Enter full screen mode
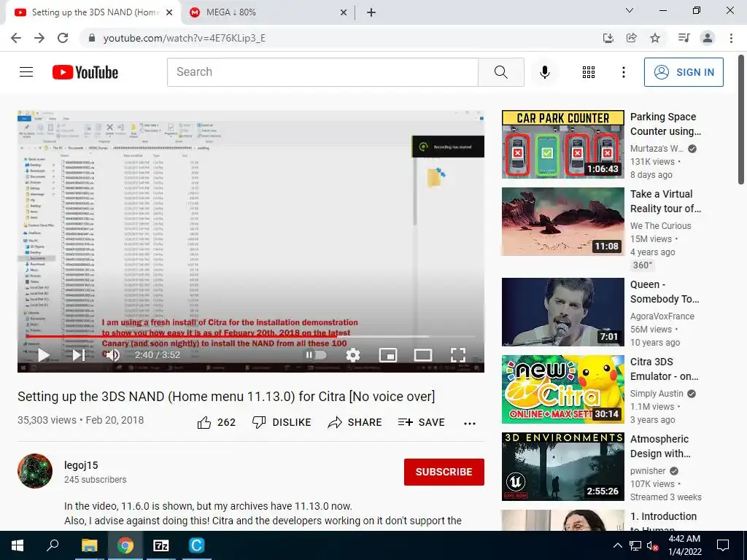The height and width of the screenshot is (560, 747). click(x=458, y=355)
